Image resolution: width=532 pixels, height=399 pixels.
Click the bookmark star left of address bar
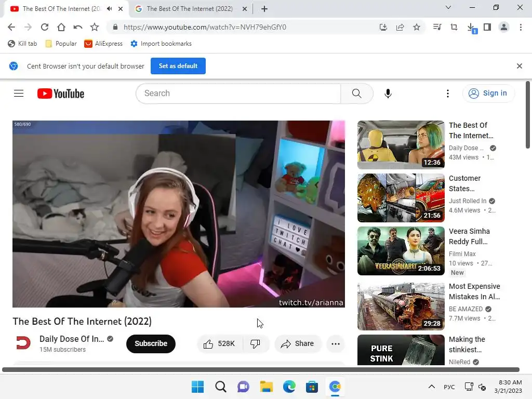[95, 27]
